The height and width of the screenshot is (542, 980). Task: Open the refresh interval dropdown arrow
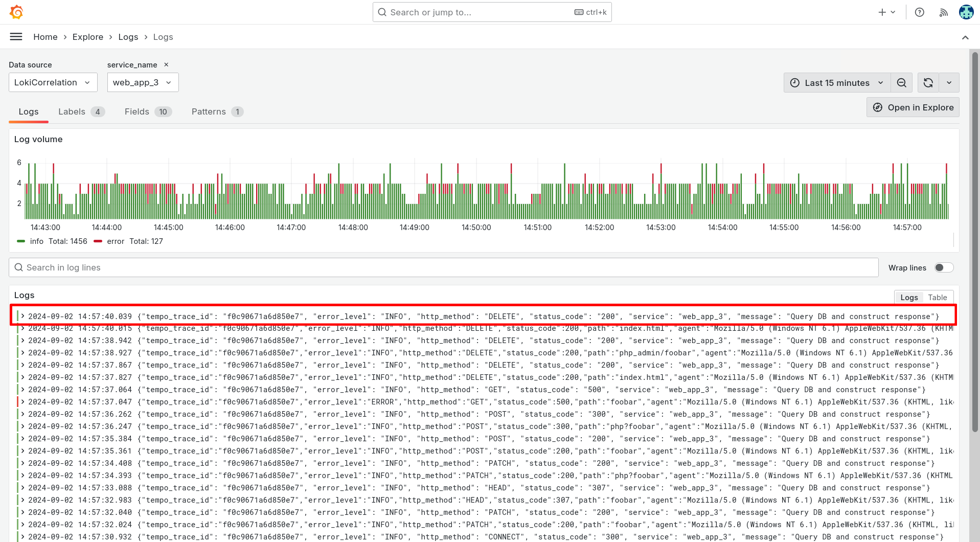point(949,83)
